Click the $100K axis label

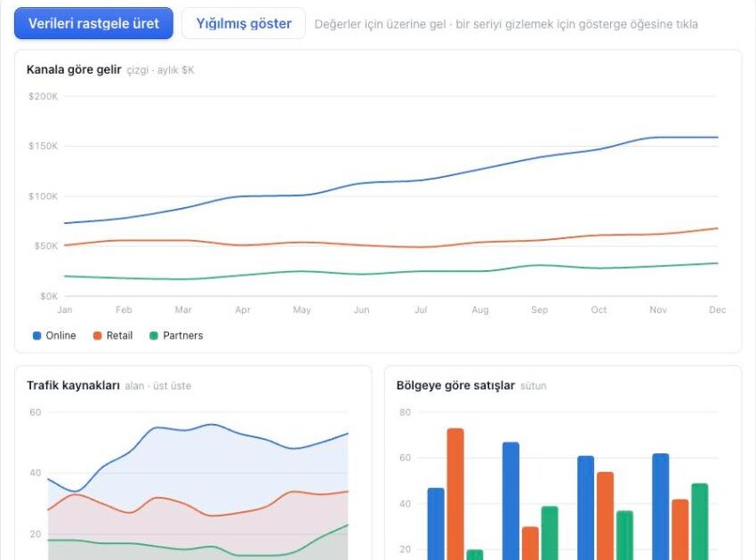tap(43, 196)
